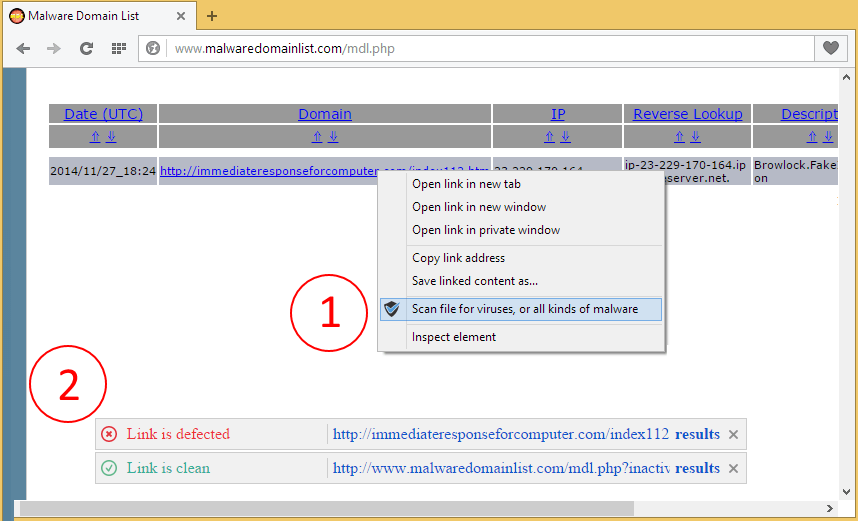Image resolution: width=858 pixels, height=521 pixels.
Task: Click the Link is clean text
Action: 169,468
